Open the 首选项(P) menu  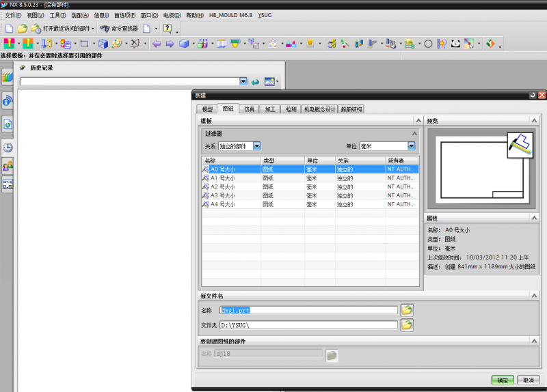pyautogui.click(x=125, y=15)
